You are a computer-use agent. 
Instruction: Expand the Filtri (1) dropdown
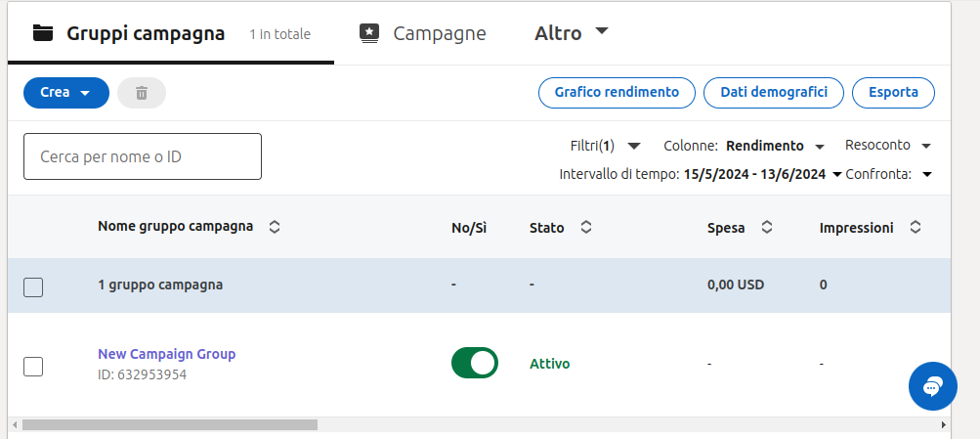(605, 146)
